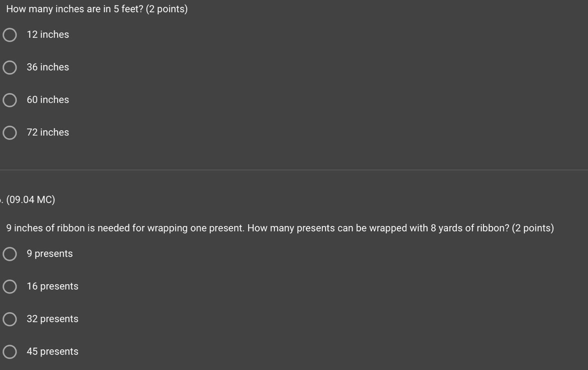Click the '16 presents' answer text
Viewport: 588px width, 370px height.
(x=53, y=286)
